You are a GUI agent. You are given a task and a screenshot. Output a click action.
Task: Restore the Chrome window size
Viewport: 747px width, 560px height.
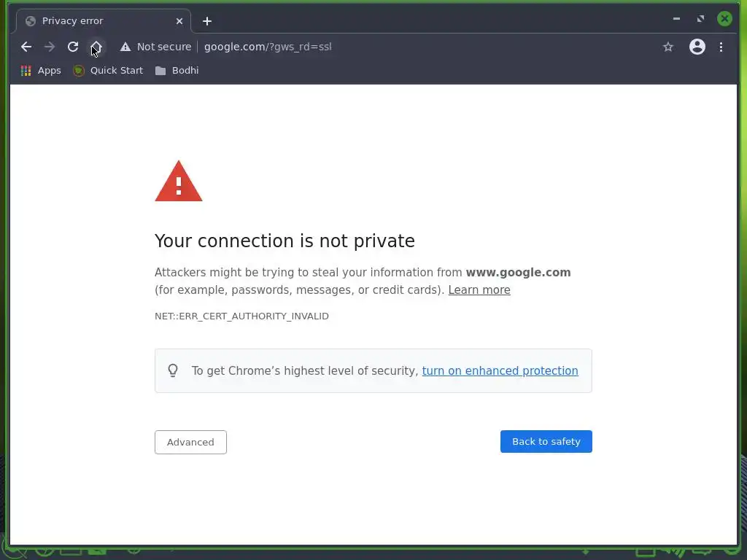coord(700,18)
